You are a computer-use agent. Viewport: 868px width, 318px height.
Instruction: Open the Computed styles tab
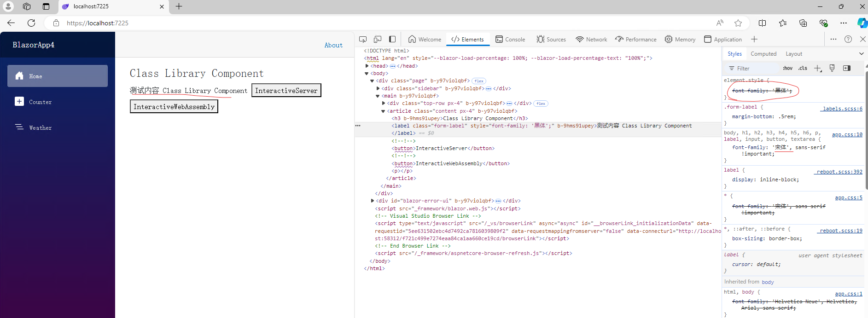(763, 54)
